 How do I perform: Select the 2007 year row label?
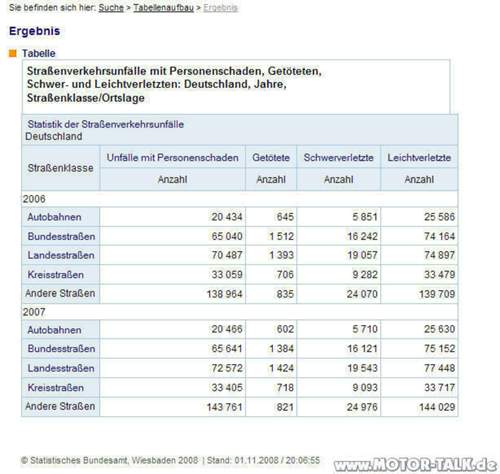(x=34, y=312)
